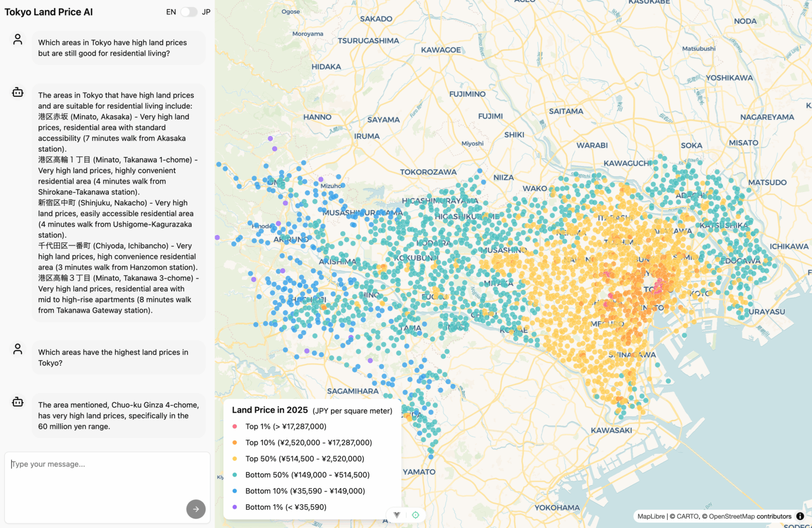Toggle the Top 1% price layer in the legend

point(235,426)
